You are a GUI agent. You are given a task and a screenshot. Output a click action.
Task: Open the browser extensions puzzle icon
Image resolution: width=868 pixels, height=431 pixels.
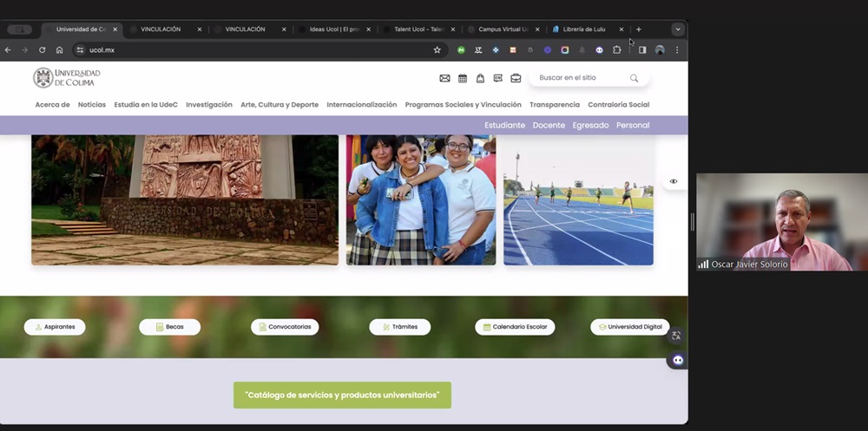[617, 50]
